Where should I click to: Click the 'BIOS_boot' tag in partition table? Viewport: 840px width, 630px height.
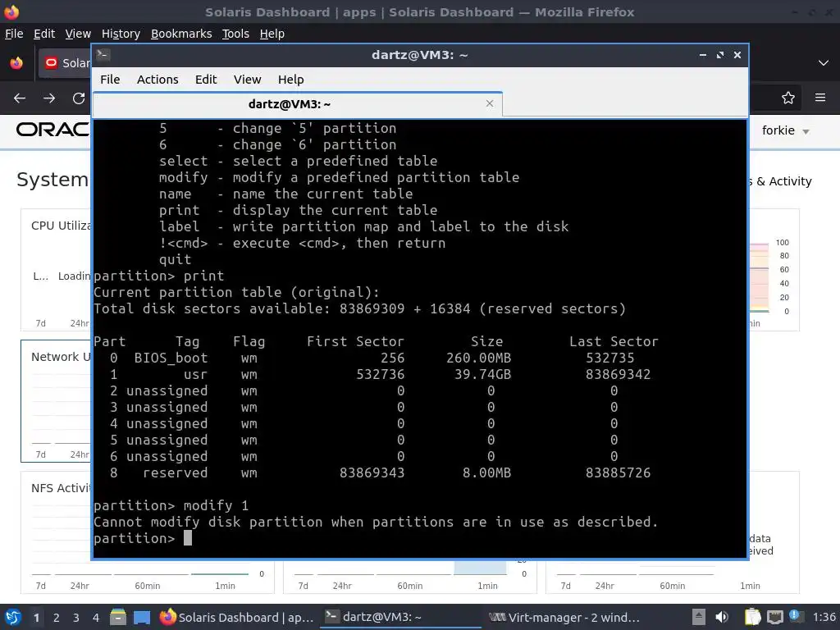coord(171,358)
